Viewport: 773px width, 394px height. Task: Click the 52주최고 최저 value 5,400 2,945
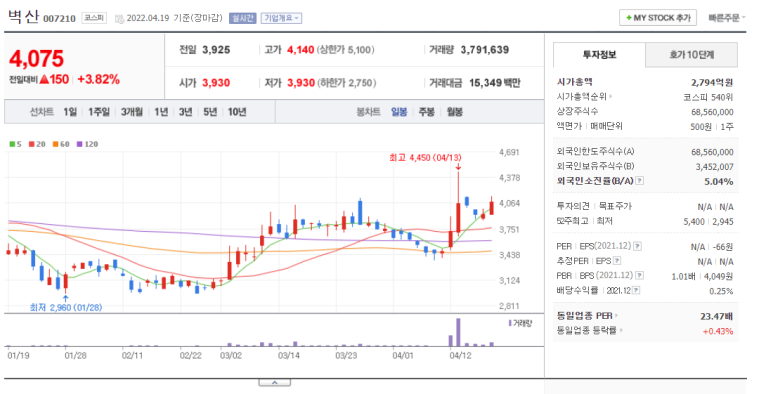click(x=708, y=221)
